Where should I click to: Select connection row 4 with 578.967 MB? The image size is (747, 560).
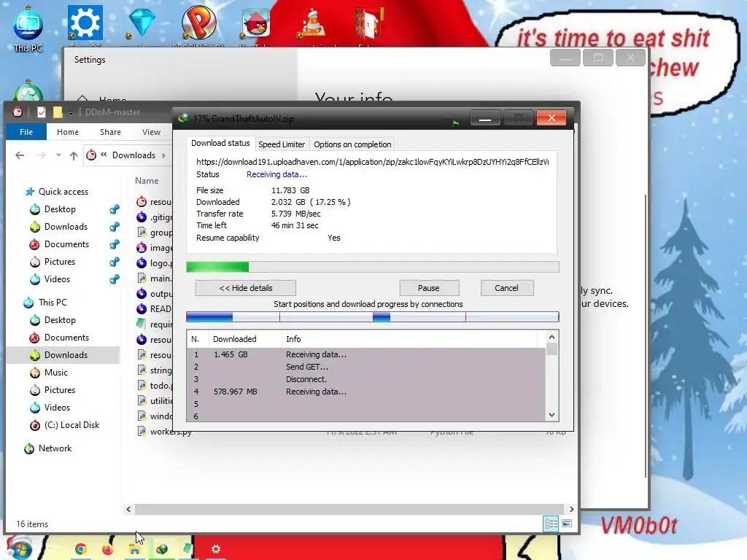366,392
